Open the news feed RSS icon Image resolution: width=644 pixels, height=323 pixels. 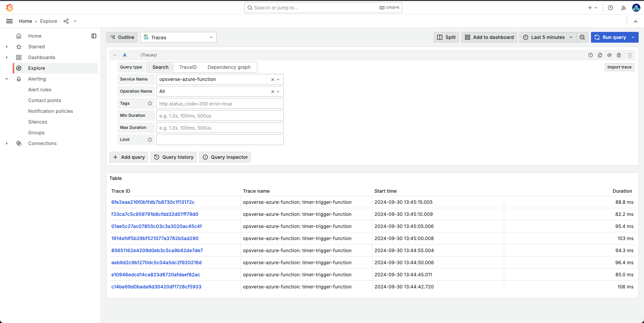point(624,8)
